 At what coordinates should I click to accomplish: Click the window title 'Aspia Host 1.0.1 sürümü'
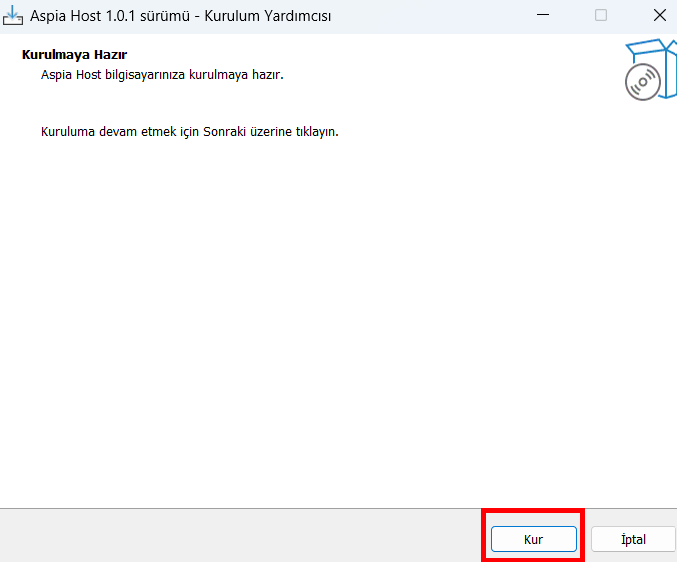click(110, 16)
